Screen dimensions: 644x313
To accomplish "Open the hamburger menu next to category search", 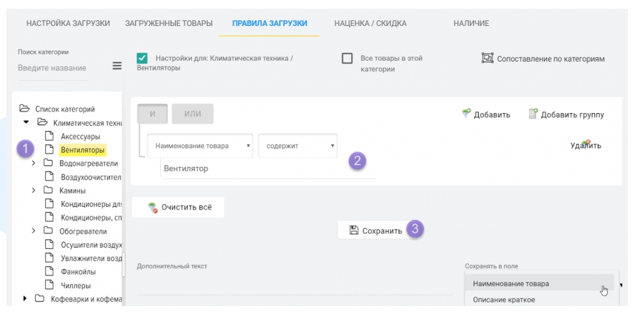I will tap(117, 66).
